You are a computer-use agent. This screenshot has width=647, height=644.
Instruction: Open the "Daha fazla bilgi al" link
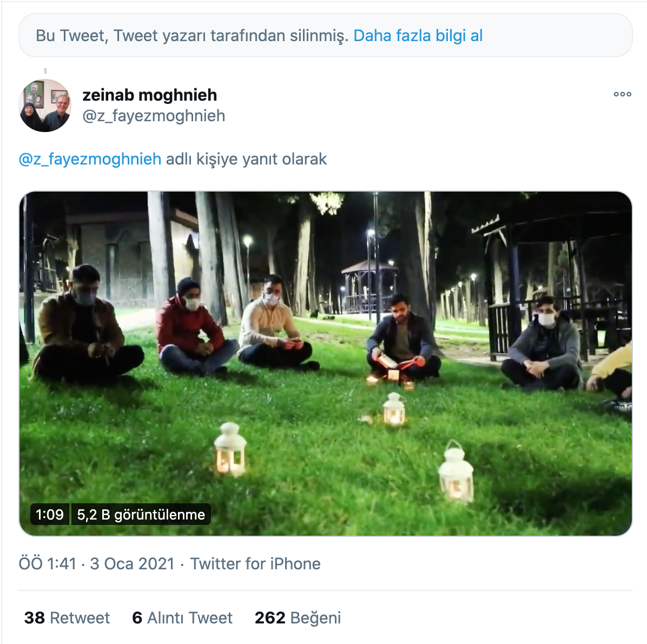point(418,36)
